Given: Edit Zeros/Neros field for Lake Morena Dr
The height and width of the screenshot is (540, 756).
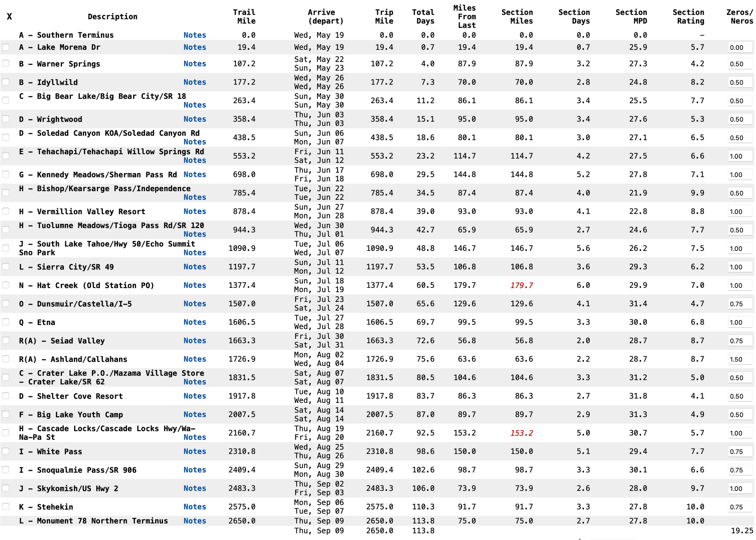Looking at the screenshot, I should point(740,48).
